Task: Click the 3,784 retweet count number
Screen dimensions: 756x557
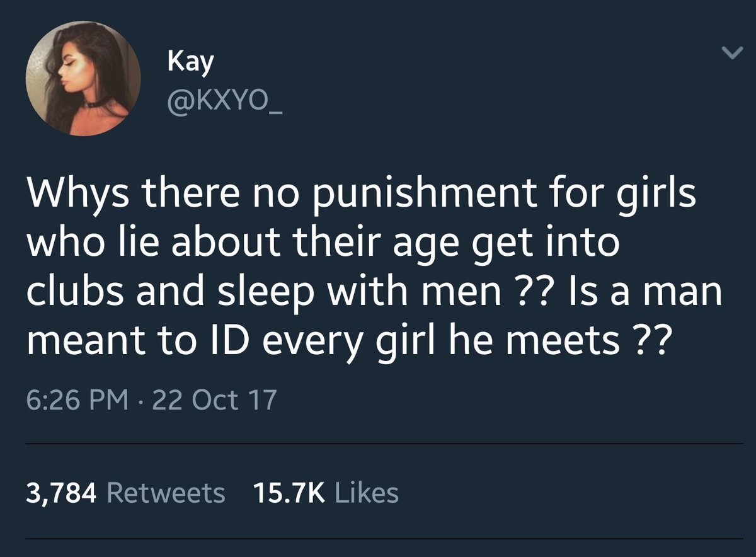Action: pos(61,493)
